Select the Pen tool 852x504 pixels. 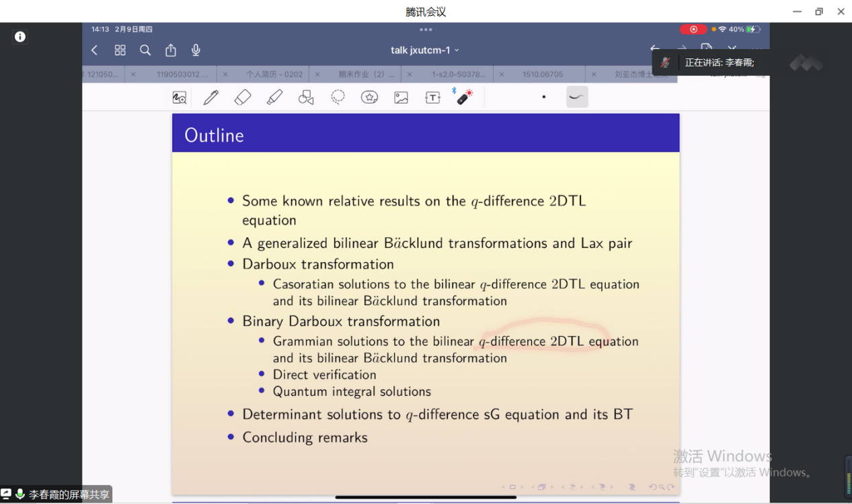coord(211,98)
